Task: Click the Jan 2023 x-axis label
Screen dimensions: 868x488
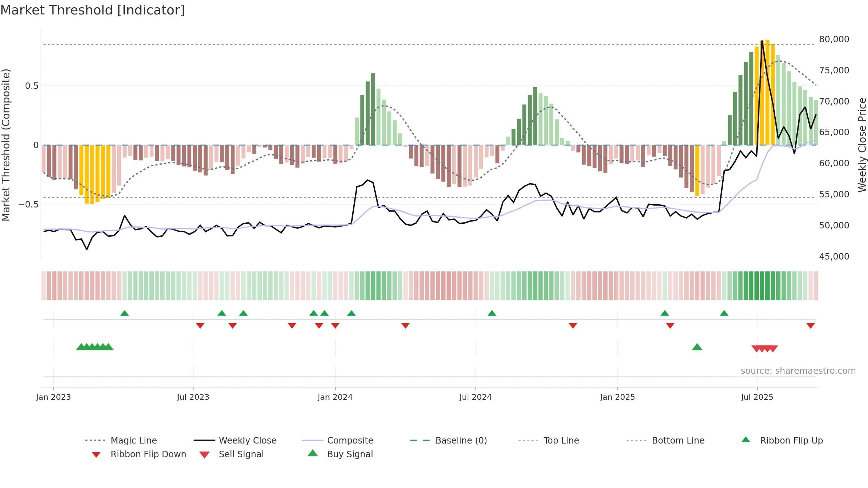Action: tap(54, 397)
